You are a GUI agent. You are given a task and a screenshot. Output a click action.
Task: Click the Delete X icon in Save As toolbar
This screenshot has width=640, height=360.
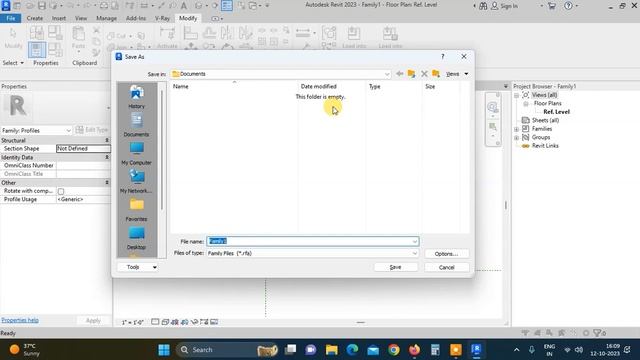click(424, 74)
